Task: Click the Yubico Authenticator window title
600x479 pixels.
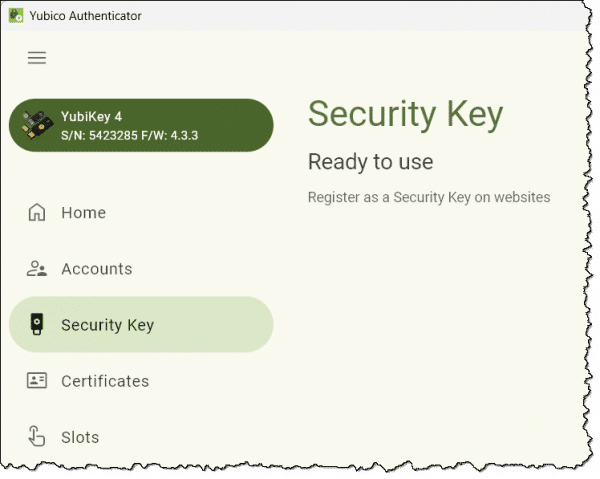Action: (85, 16)
